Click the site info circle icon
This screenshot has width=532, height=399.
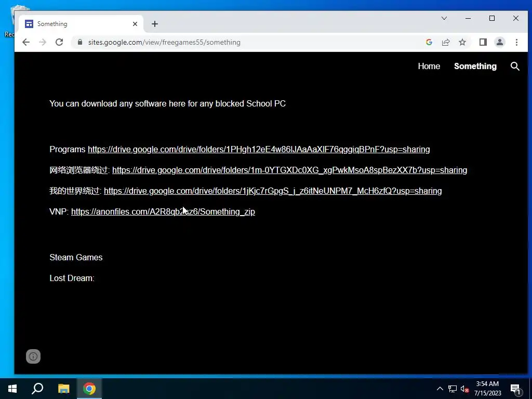point(33,356)
